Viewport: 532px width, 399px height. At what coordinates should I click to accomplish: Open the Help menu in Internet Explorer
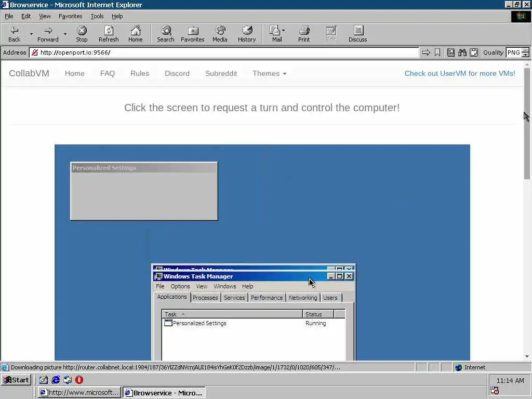(117, 16)
